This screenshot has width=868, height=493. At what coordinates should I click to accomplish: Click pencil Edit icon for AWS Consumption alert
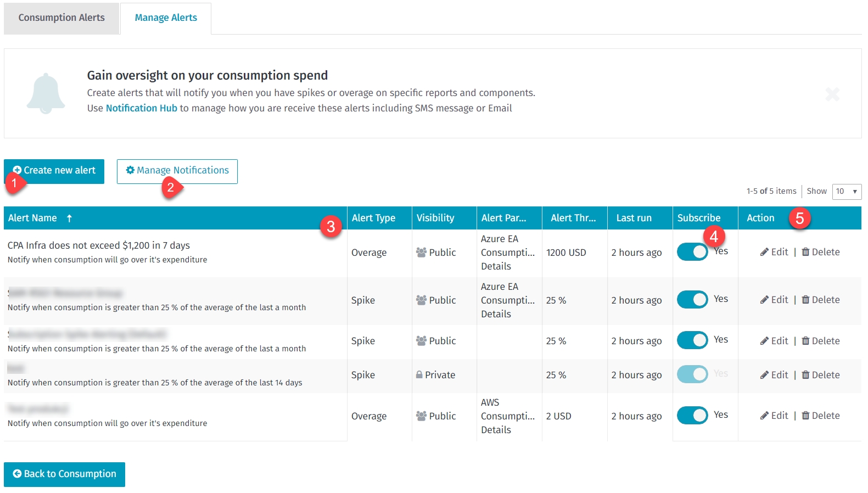pyautogui.click(x=764, y=416)
